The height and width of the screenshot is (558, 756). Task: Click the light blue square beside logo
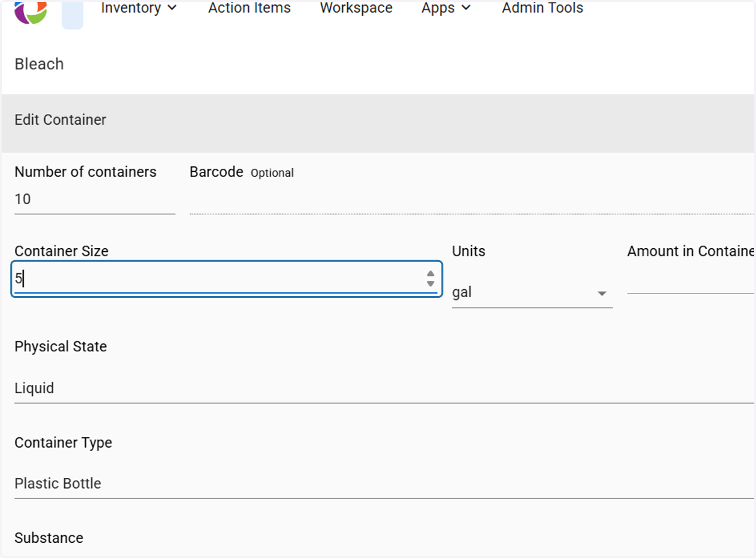72,15
